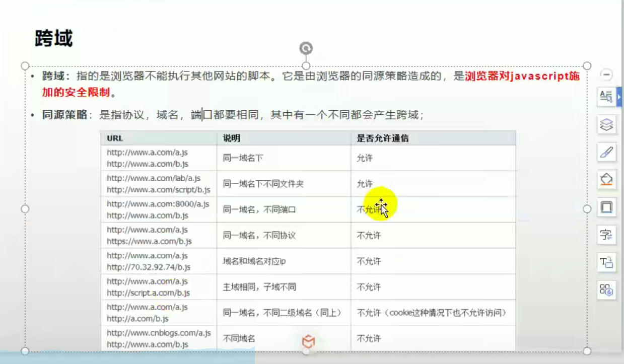Click the frame border icon in sidebar
Image resolution: width=624 pixels, height=364 pixels.
606,206
